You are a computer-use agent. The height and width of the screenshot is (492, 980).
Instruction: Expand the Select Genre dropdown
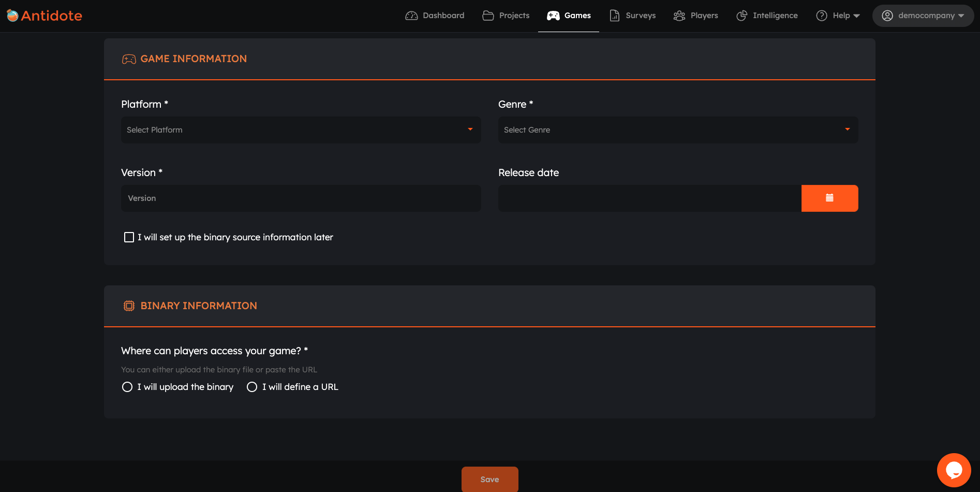[x=678, y=130]
